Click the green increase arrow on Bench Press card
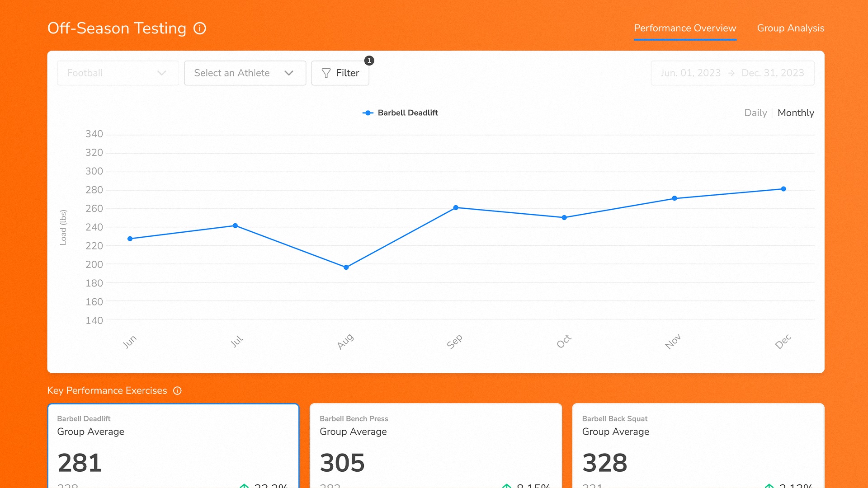The width and height of the screenshot is (868, 488). [x=507, y=486]
